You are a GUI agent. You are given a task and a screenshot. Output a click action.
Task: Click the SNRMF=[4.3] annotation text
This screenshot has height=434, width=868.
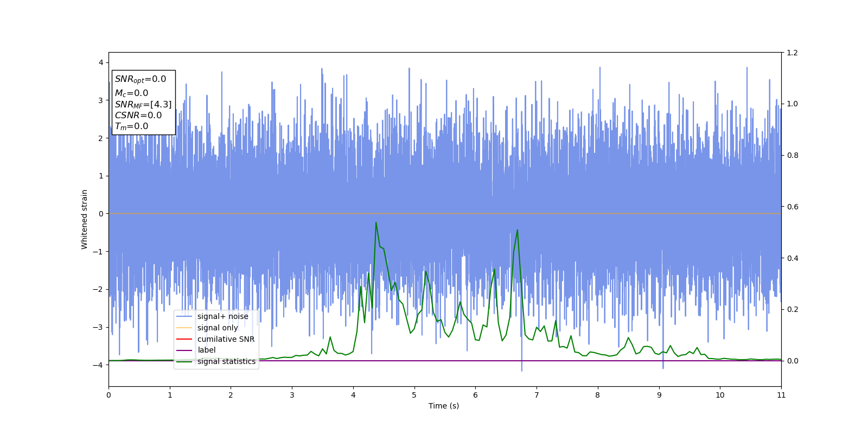point(143,104)
